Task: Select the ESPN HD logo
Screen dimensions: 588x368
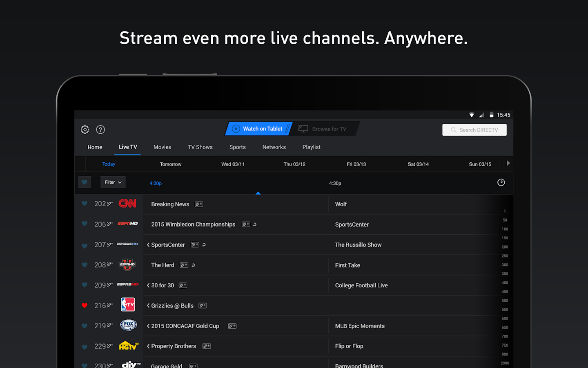Action: [128, 223]
